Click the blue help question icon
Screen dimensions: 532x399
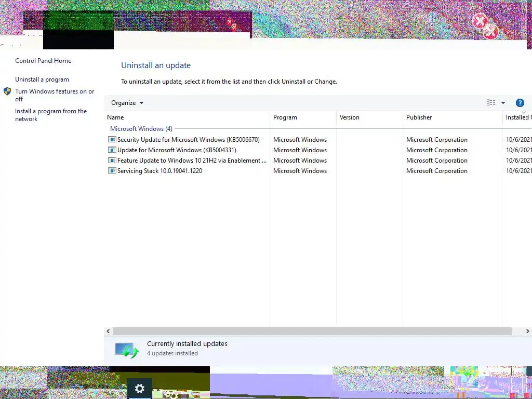click(x=520, y=103)
